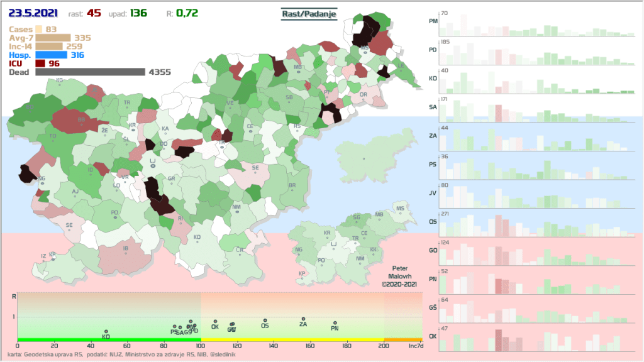Image resolution: width=644 pixels, height=362 pixels.
Task: Click the KO dot in scatter plot
Action: (x=106, y=331)
